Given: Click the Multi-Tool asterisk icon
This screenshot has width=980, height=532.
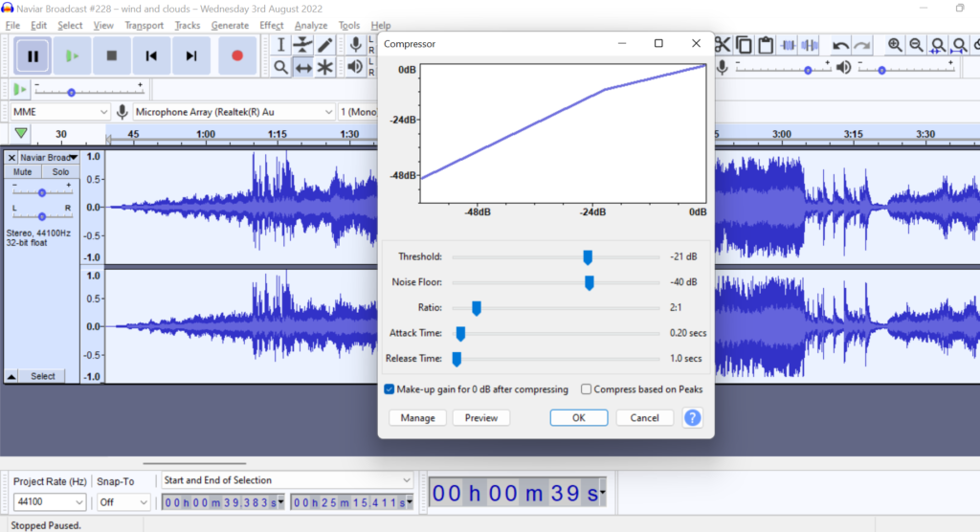Looking at the screenshot, I should tap(325, 67).
